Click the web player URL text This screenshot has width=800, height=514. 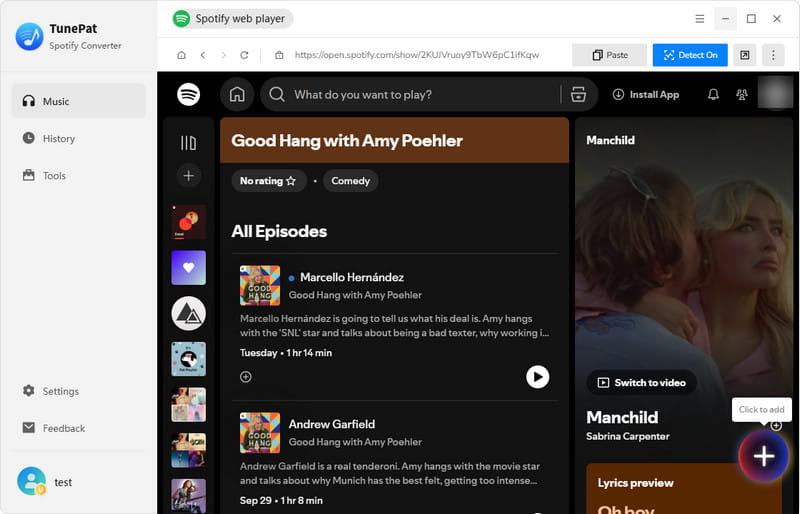pos(417,55)
